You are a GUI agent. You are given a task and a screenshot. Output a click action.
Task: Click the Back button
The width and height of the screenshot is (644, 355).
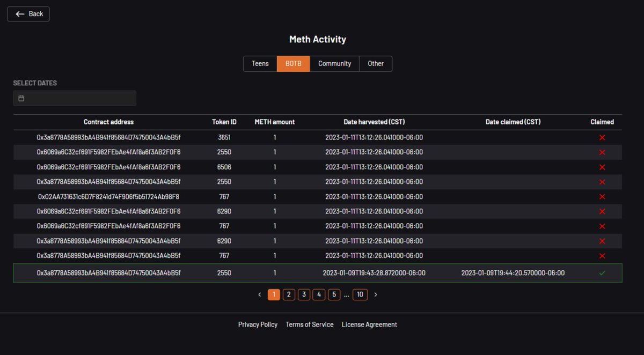pos(28,13)
